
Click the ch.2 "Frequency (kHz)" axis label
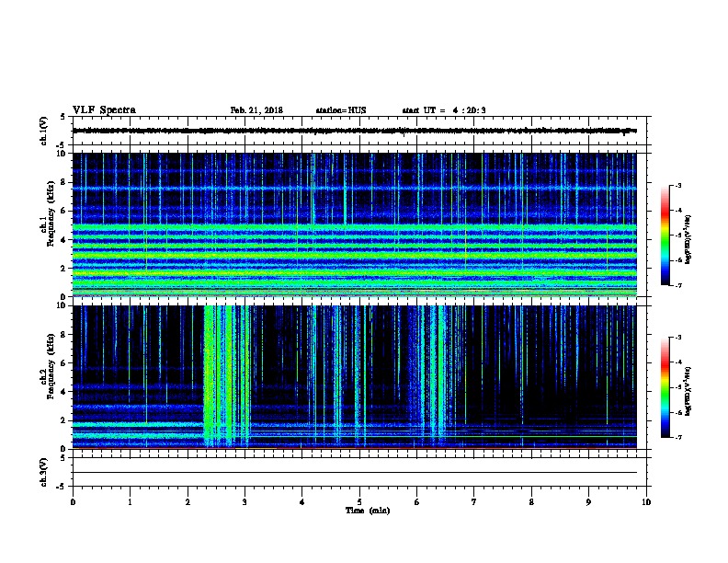51,366
